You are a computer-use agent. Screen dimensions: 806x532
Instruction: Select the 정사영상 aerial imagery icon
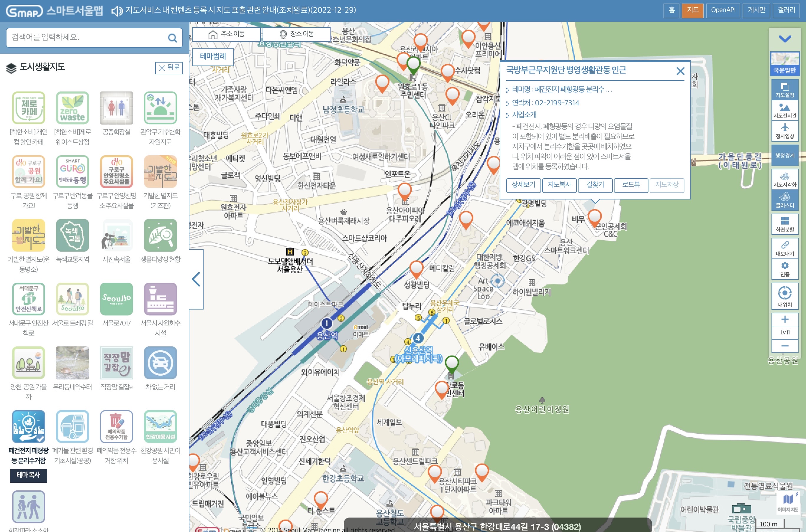tap(785, 131)
